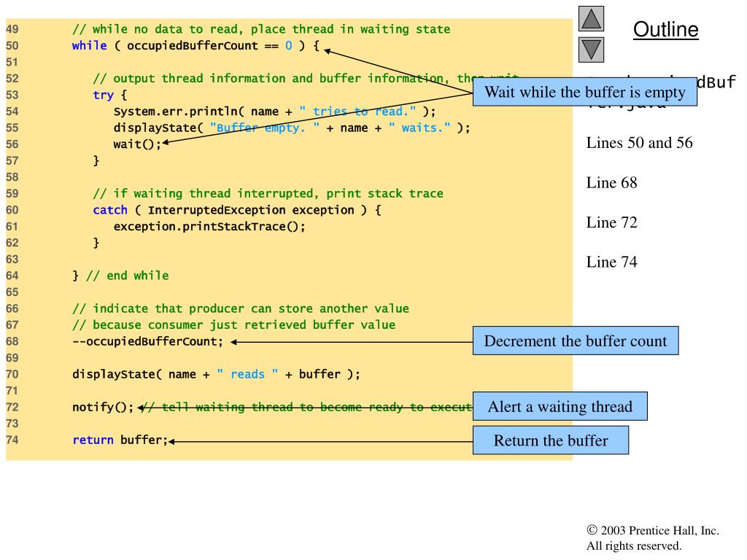
Task: Select the 'Return the buffer' callout box
Action: (x=550, y=440)
